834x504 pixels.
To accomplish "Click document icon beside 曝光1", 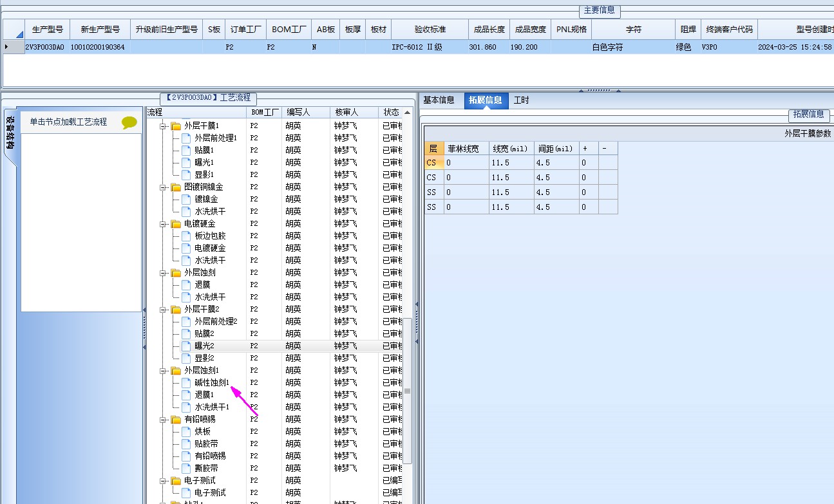I will pos(186,162).
